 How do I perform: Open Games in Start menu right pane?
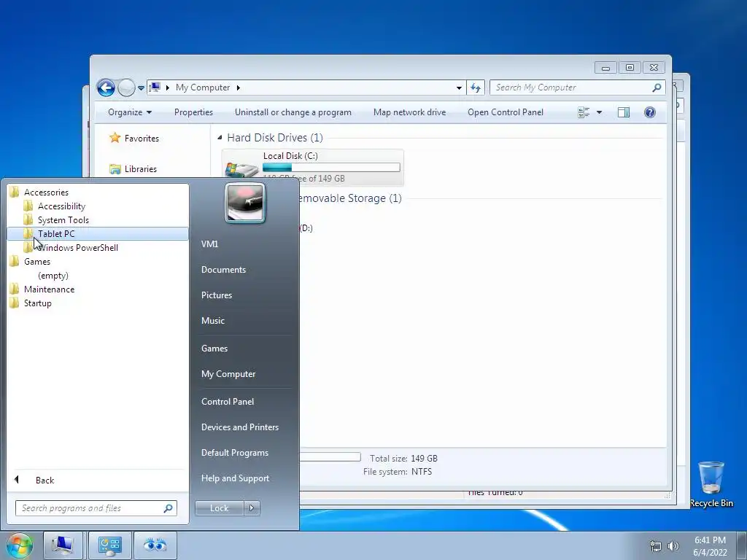(x=214, y=349)
